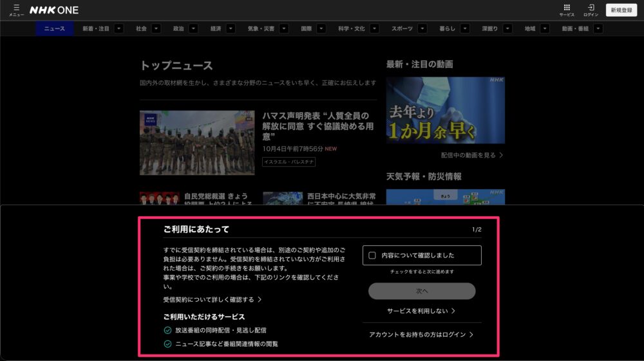Viewport: 644px width, 361px height.
Task: Play the 去年より1か月余早く video thumbnail
Action: tap(445, 110)
